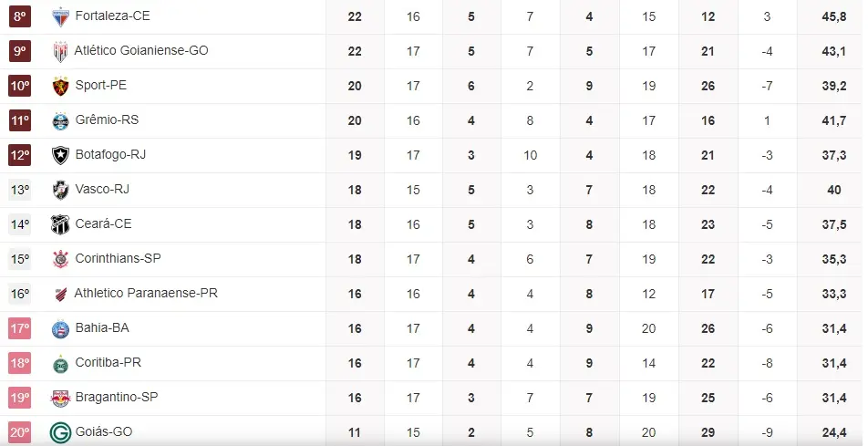Image resolution: width=868 pixels, height=446 pixels.
Task: Click the Bahia-BA club crest
Action: (x=61, y=328)
